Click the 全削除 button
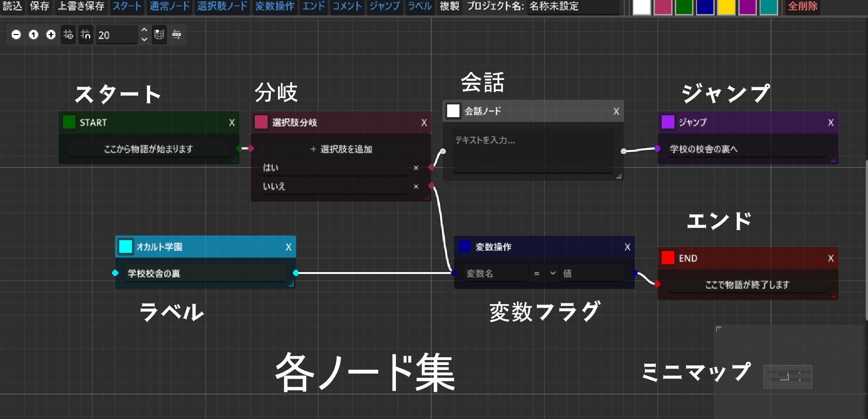 (x=802, y=6)
